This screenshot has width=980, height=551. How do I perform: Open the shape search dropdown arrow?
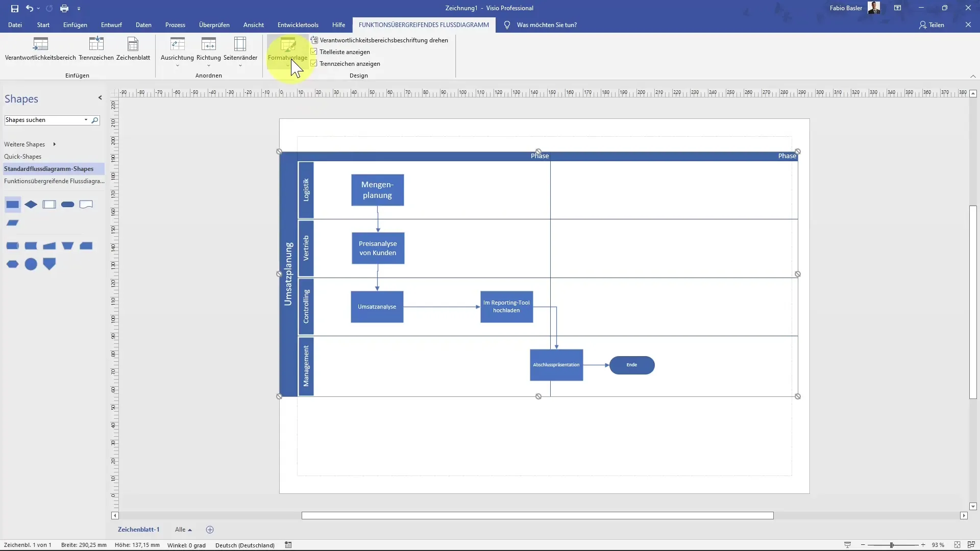pos(86,120)
